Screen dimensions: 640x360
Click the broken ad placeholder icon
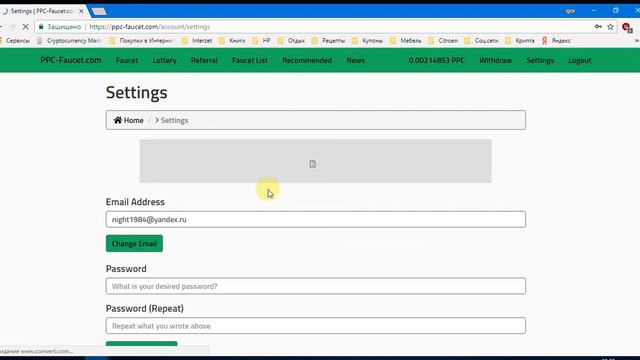point(312,164)
